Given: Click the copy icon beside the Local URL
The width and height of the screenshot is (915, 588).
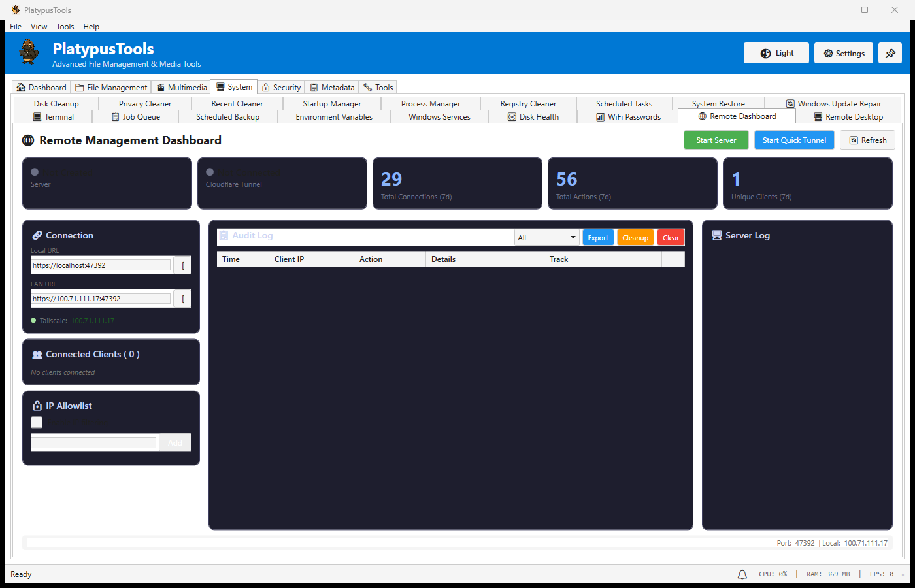Looking at the screenshot, I should pos(182,265).
